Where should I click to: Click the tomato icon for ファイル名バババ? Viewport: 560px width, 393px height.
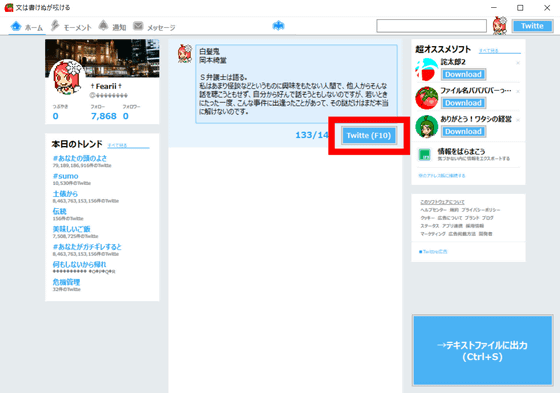click(x=426, y=98)
